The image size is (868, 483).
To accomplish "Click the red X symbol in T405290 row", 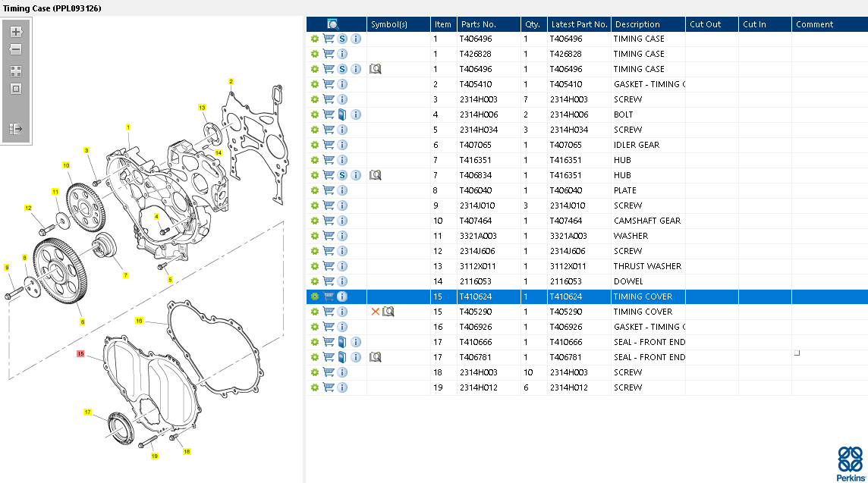I will (x=376, y=312).
